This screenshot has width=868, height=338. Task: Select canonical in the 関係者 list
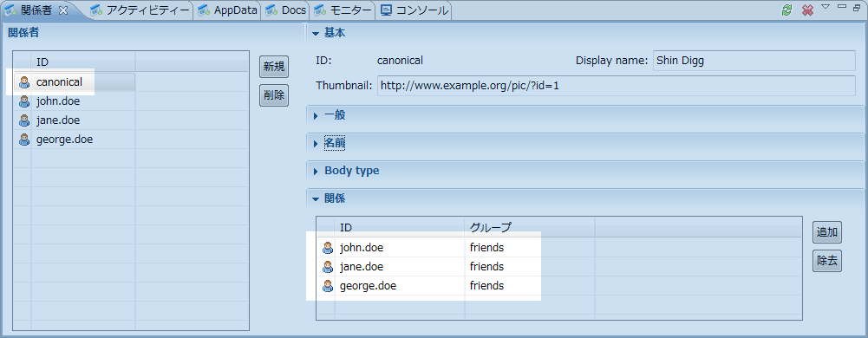click(59, 81)
